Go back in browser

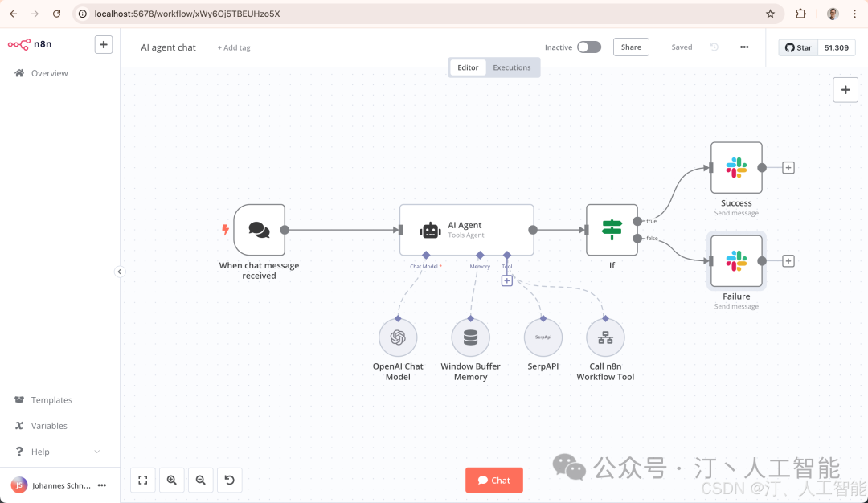tap(14, 14)
